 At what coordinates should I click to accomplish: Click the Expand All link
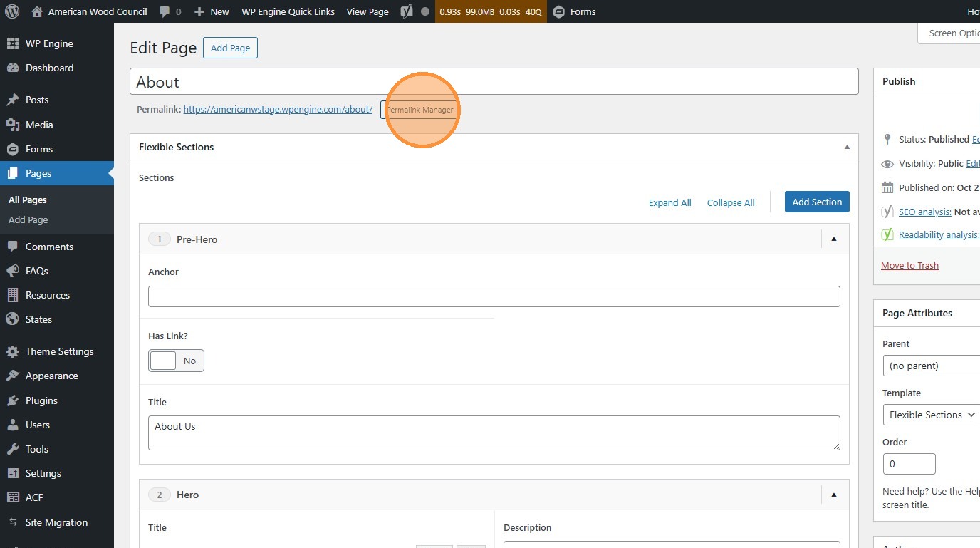[x=669, y=202]
